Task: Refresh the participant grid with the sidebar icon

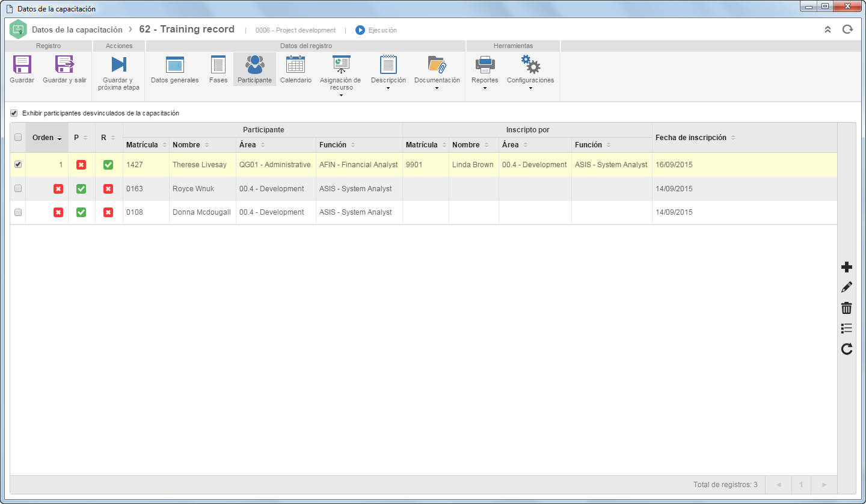Action: (847, 349)
